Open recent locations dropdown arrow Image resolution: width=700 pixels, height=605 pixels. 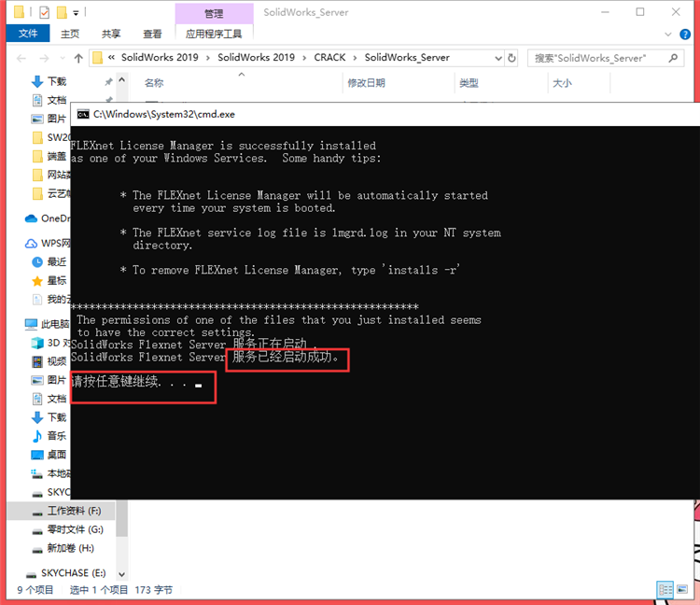(x=62, y=59)
